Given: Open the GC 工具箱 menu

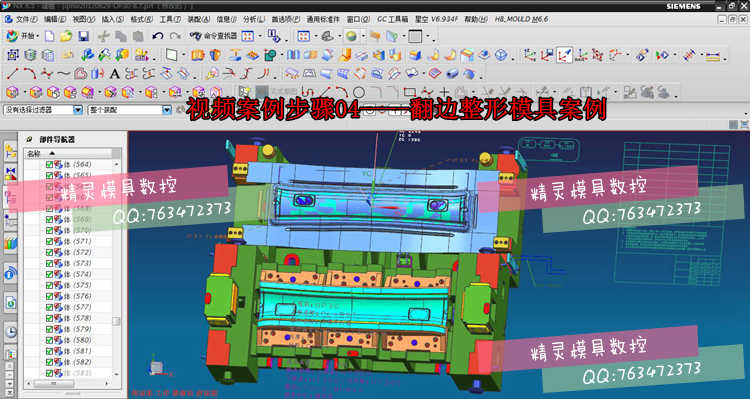Looking at the screenshot, I should coord(392,20).
